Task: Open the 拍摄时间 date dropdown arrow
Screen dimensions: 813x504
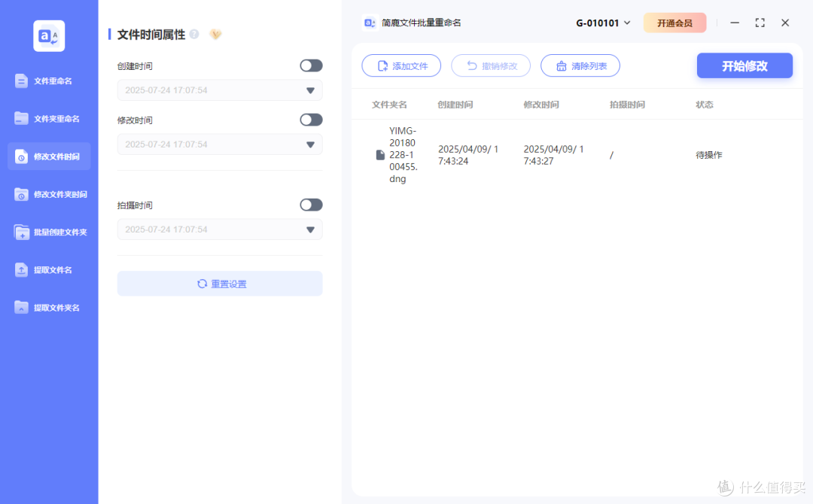Action: (x=310, y=229)
